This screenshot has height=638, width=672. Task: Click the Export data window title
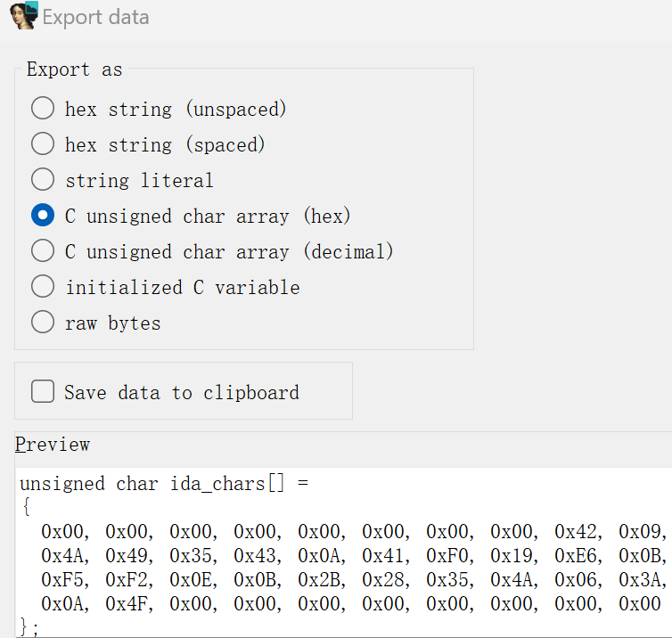click(96, 17)
